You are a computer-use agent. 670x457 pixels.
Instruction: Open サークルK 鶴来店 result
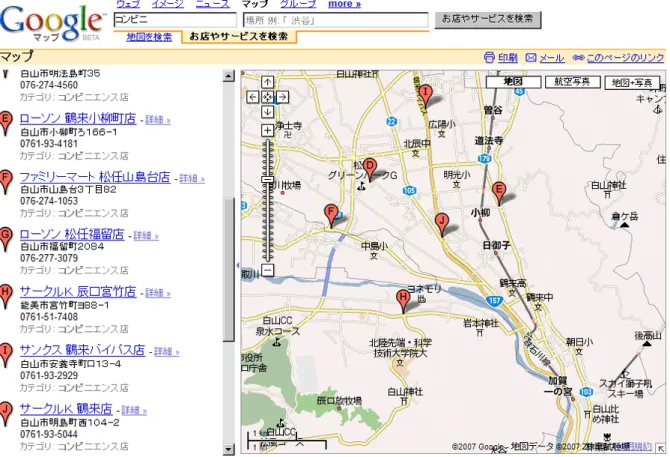point(66,409)
